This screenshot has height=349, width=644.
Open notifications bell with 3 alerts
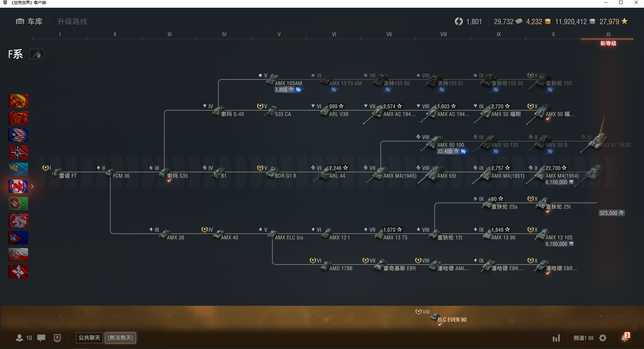625,337
